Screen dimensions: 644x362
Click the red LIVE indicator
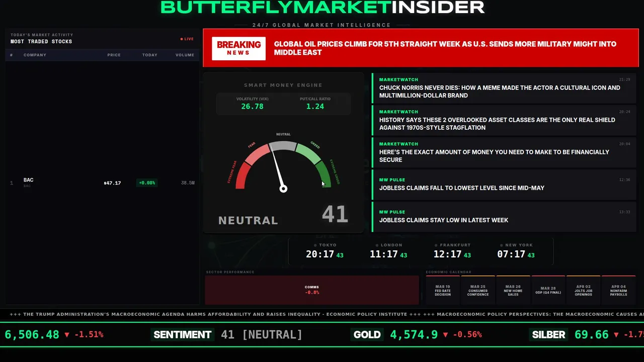point(187,39)
